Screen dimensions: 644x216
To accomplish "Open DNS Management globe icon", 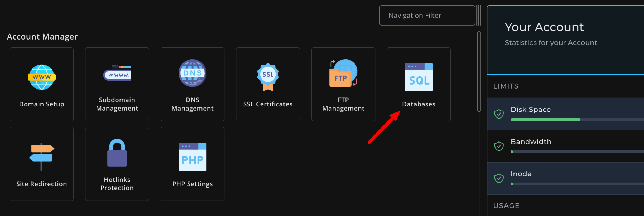I will tap(193, 73).
